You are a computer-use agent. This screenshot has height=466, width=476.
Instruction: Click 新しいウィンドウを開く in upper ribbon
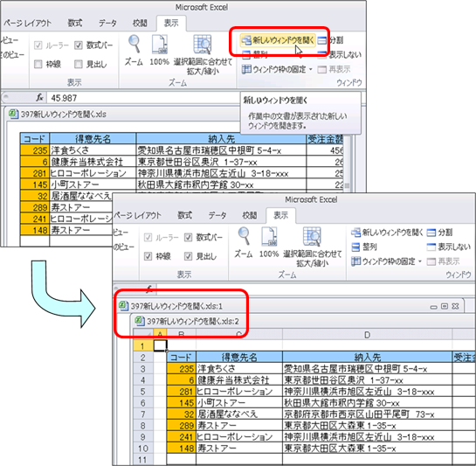tap(278, 40)
